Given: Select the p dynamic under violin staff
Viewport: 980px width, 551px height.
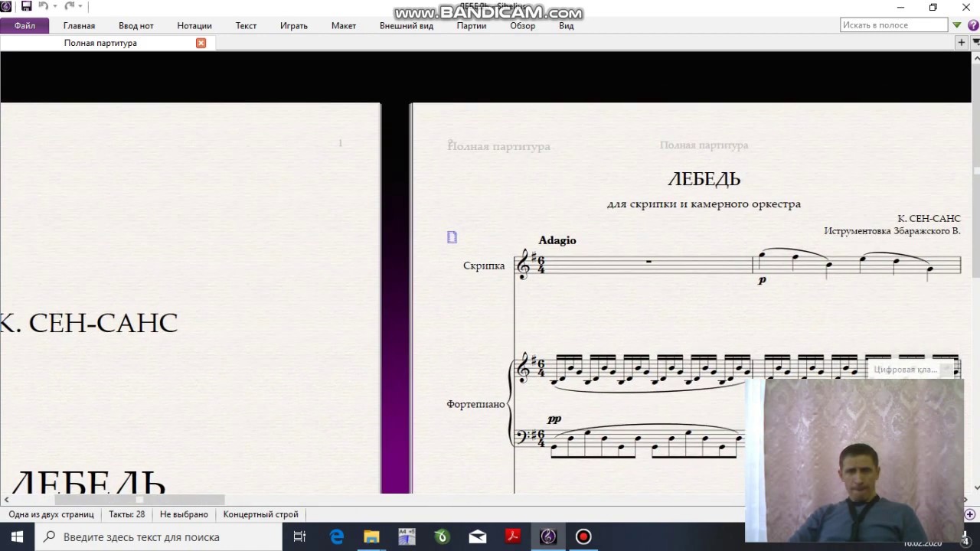Looking at the screenshot, I should [762, 280].
